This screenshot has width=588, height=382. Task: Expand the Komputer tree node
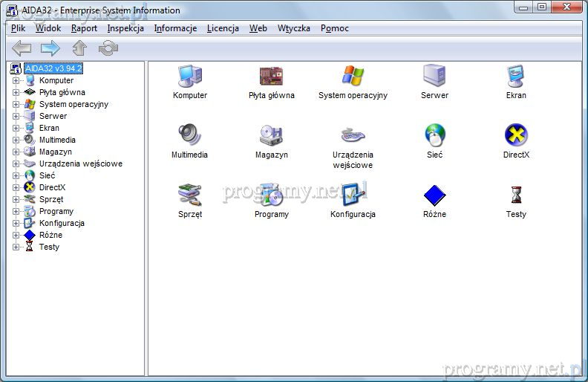(16, 80)
